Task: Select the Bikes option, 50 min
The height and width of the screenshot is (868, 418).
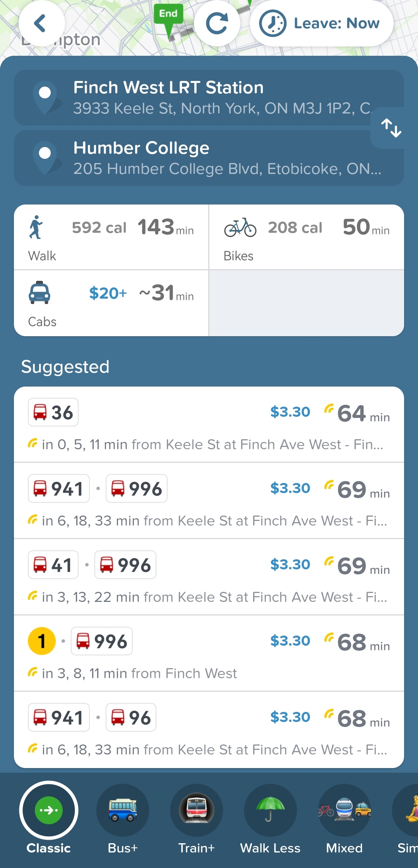Action: [307, 237]
